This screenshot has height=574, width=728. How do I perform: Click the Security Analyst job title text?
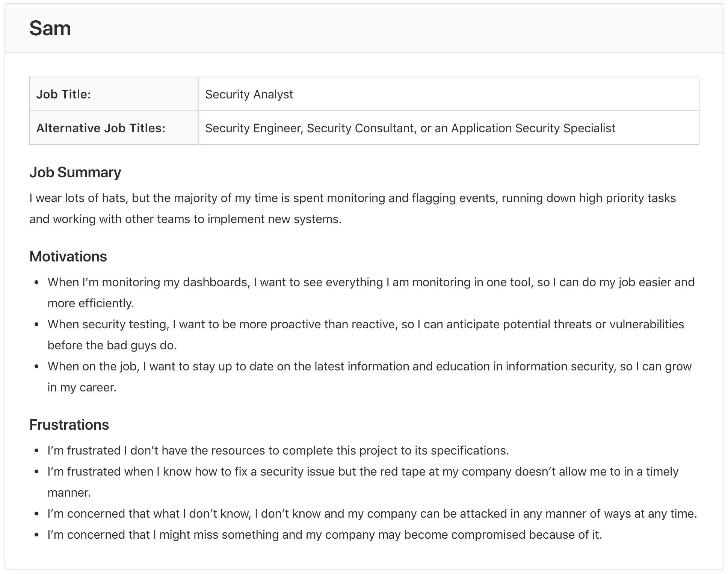point(249,94)
